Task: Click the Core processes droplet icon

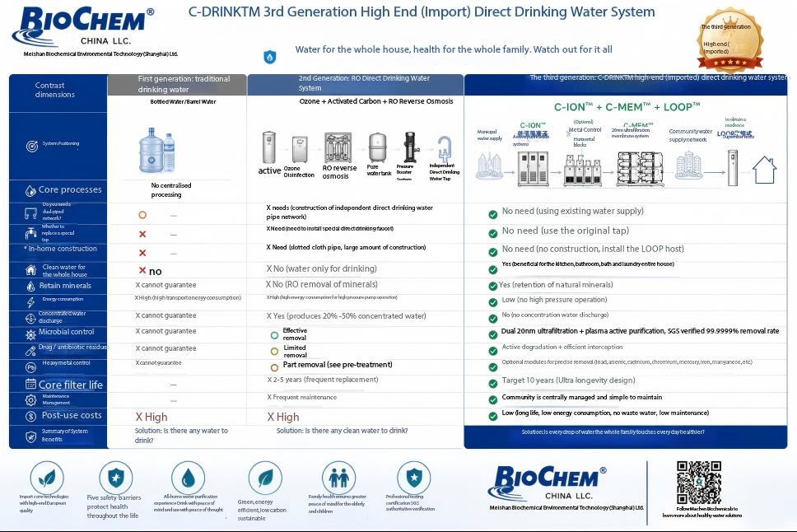Action: coord(30,191)
